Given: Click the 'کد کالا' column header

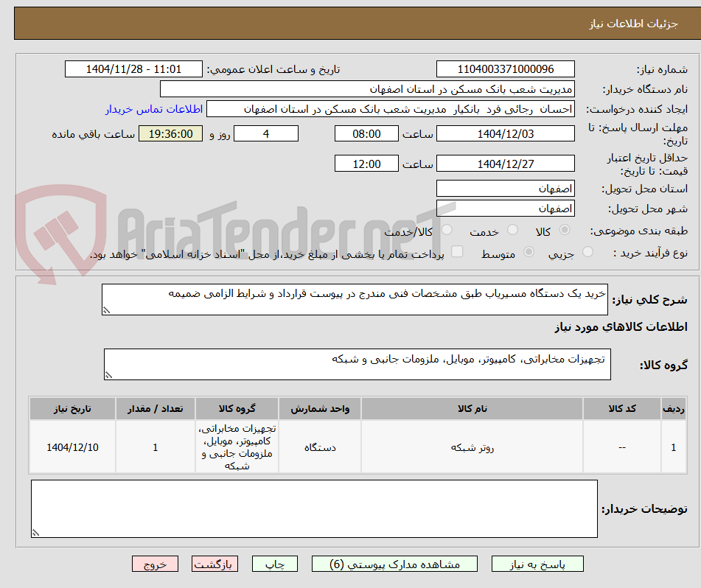Looking at the screenshot, I should point(622,408).
